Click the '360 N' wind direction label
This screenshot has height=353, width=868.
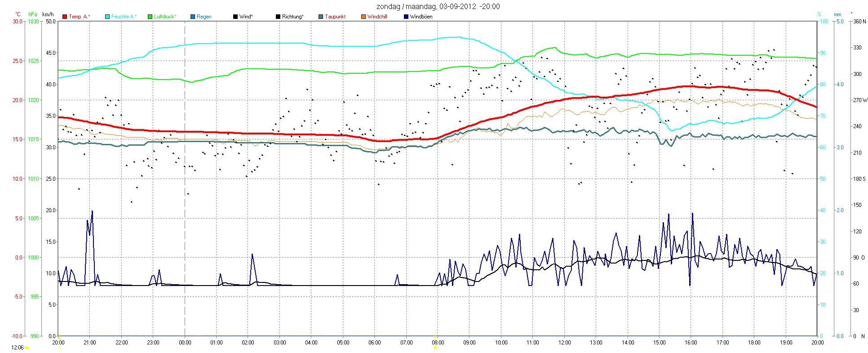click(x=859, y=22)
